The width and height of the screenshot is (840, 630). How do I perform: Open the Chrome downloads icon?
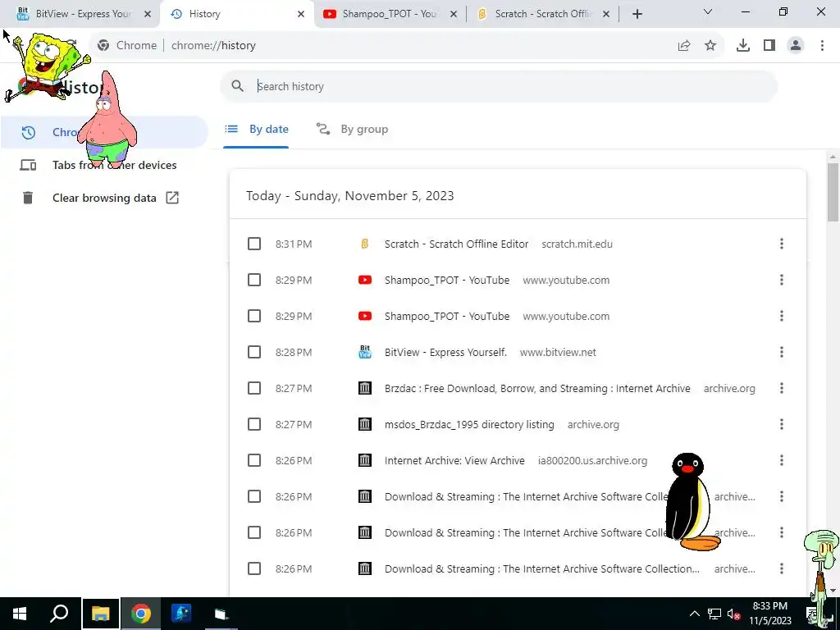tap(743, 46)
